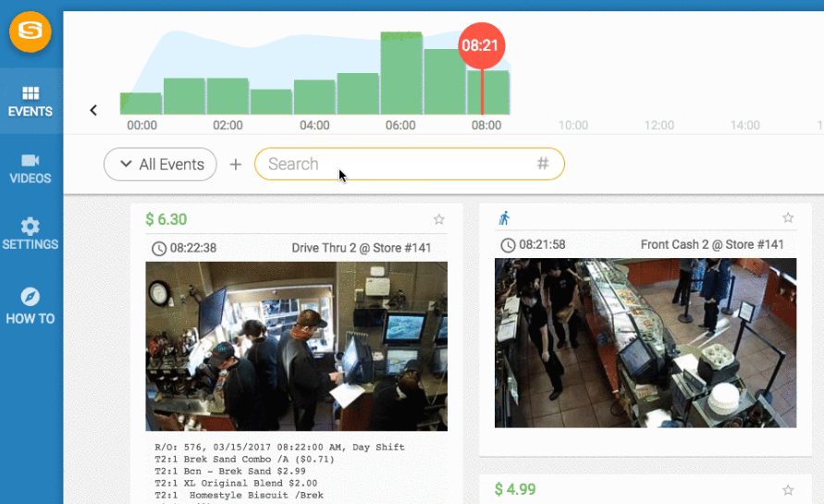Image resolution: width=824 pixels, height=504 pixels.
Task: Click the $4.99 transaction amount
Action: 515,489
